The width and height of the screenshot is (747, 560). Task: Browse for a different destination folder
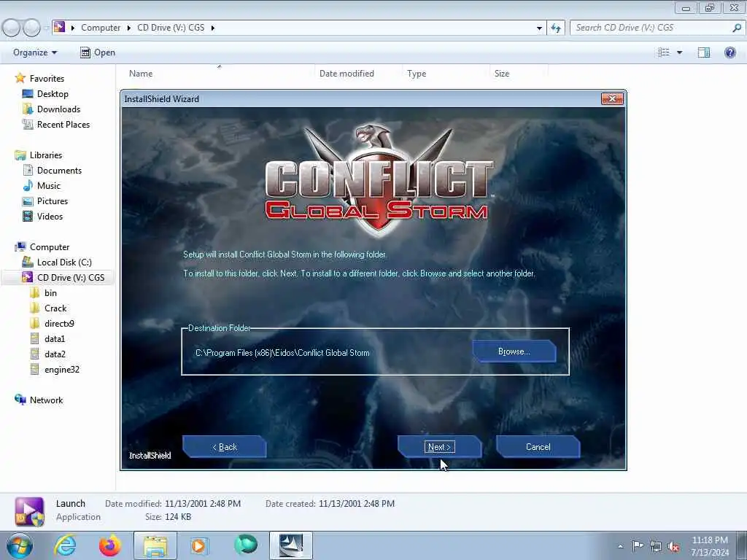pos(514,351)
